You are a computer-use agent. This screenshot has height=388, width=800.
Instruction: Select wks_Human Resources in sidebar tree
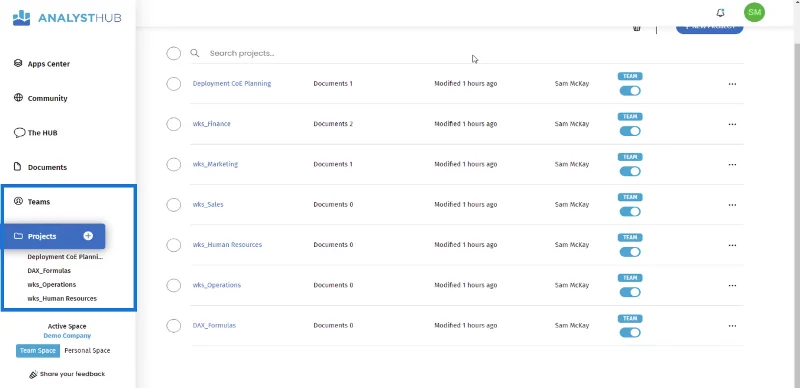(62, 298)
